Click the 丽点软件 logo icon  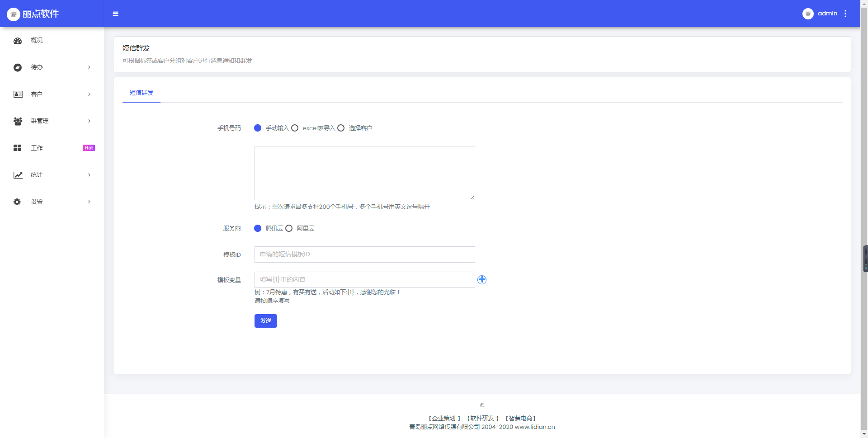pyautogui.click(x=14, y=14)
